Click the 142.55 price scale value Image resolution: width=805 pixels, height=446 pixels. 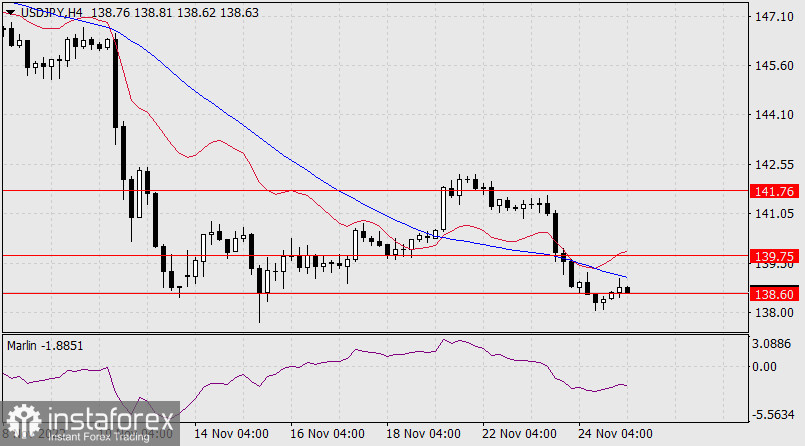[774, 165]
